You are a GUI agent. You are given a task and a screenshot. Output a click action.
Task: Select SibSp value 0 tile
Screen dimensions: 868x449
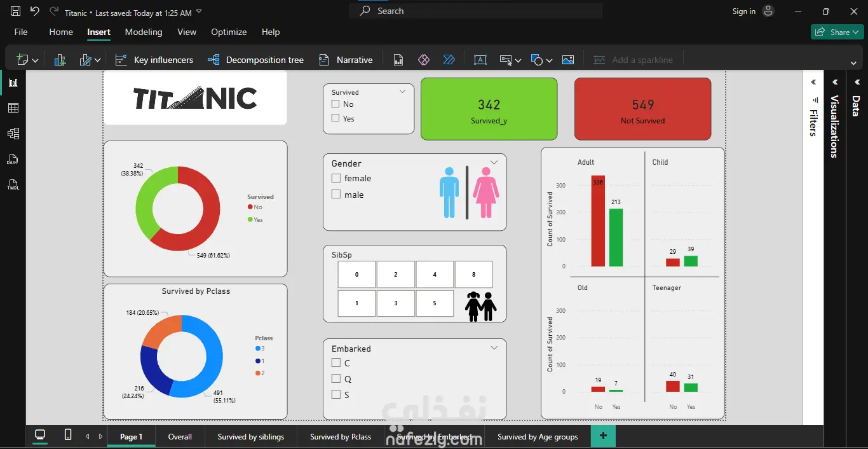[356, 274]
